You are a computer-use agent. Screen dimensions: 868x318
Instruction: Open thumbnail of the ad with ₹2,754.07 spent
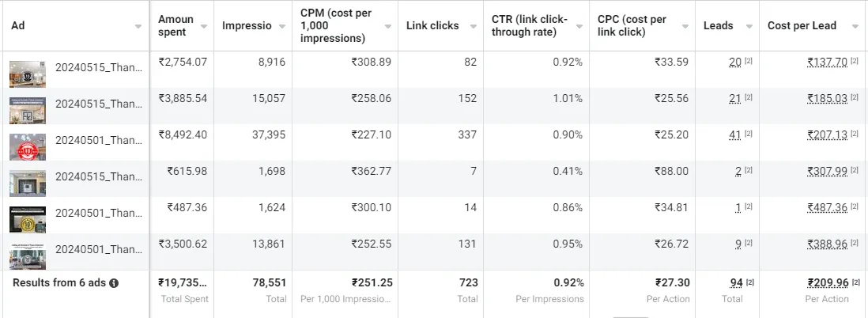click(x=28, y=74)
